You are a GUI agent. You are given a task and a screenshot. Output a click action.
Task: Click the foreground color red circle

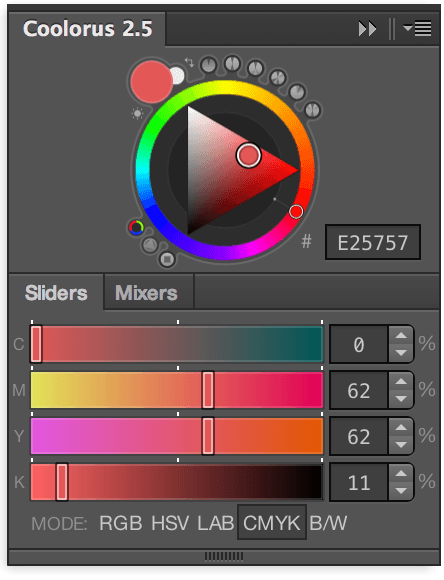pos(151,82)
